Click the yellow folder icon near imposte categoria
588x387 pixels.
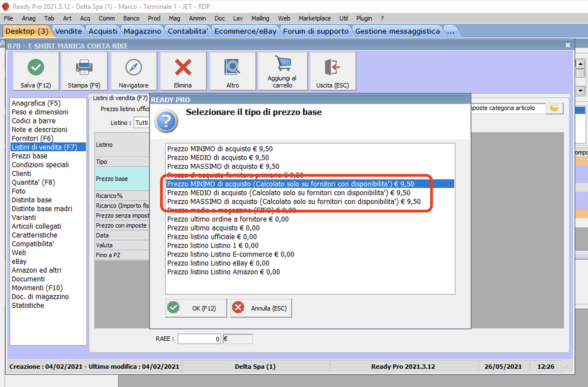tap(554, 108)
